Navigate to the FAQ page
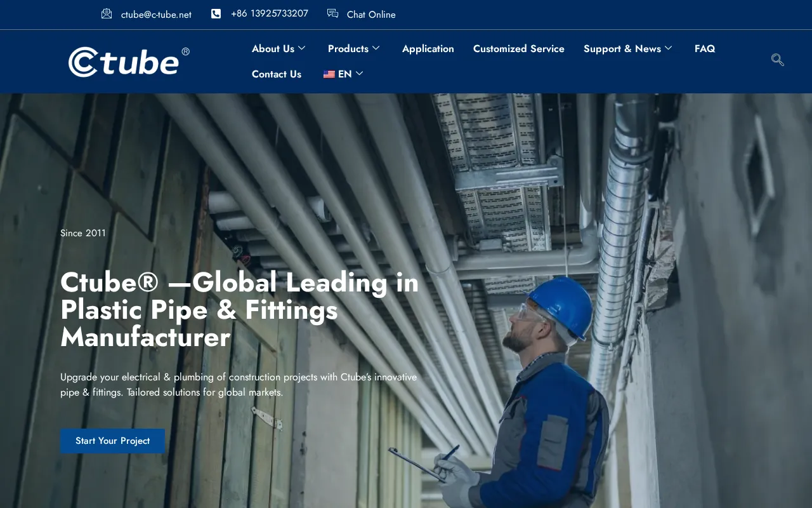Screen dimensions: 812x508 (705, 49)
